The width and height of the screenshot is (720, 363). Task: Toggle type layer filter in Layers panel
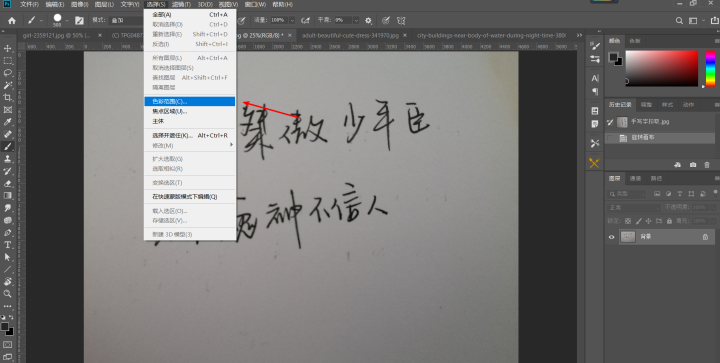pos(680,194)
